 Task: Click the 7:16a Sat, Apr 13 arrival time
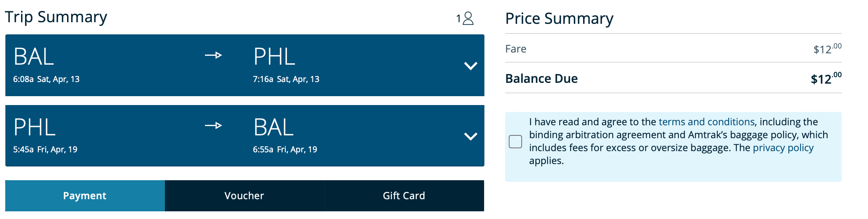pos(286,79)
